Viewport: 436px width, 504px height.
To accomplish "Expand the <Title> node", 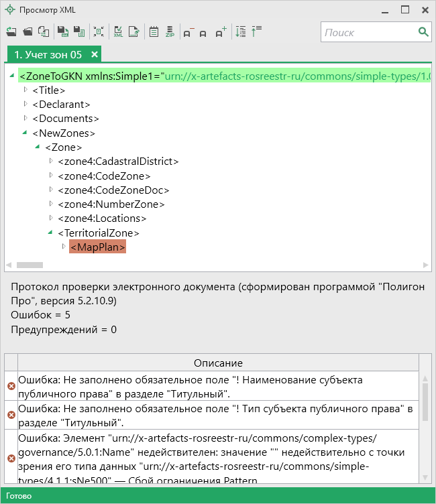I will tap(26, 89).
